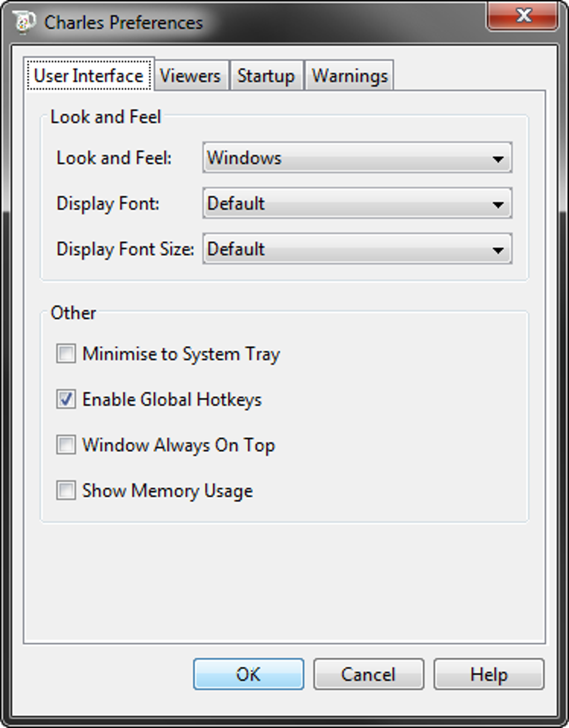This screenshot has width=569, height=728.
Task: Close the Charles Preferences dialog
Action: point(522,16)
